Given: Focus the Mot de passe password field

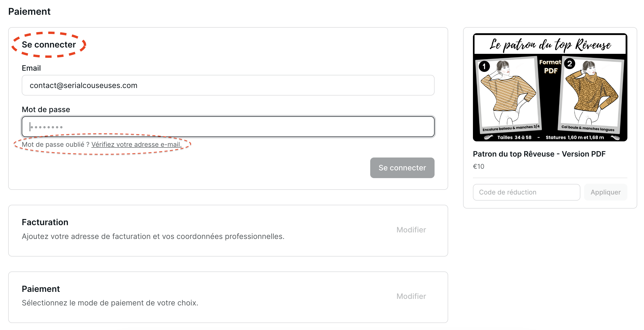Looking at the screenshot, I should (227, 127).
